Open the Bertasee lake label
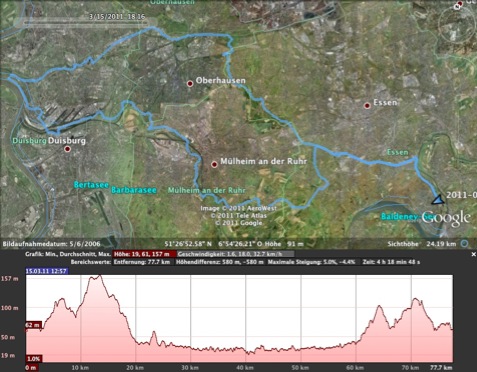This screenshot has width=477, height=372. tap(91, 185)
